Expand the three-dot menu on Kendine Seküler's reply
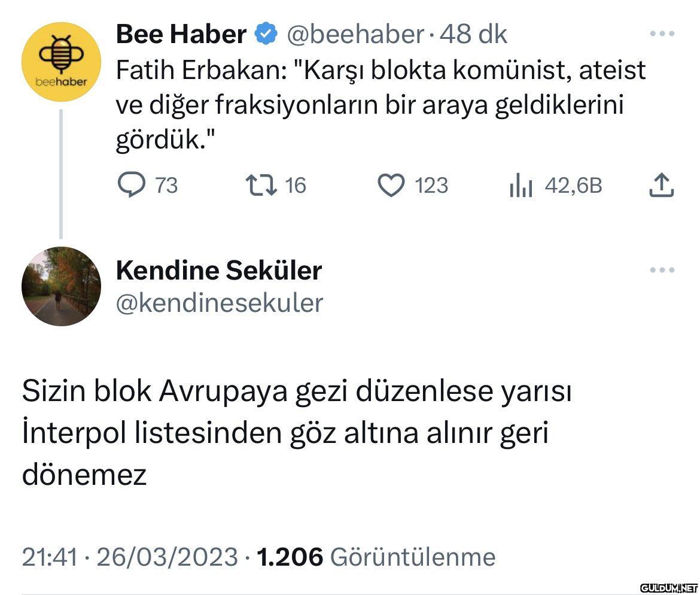This screenshot has height=595, width=700. pos(662,270)
